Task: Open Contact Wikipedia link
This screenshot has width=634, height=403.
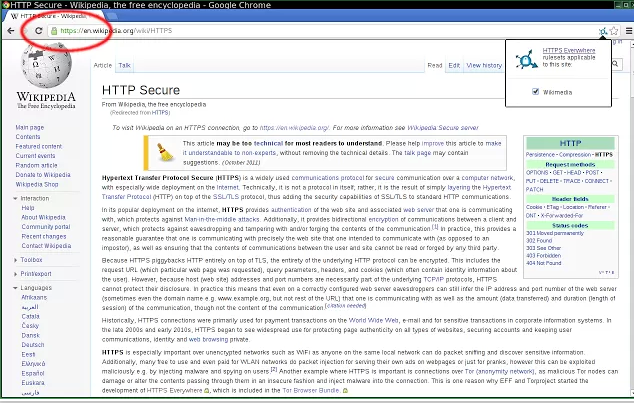Action: [46, 246]
